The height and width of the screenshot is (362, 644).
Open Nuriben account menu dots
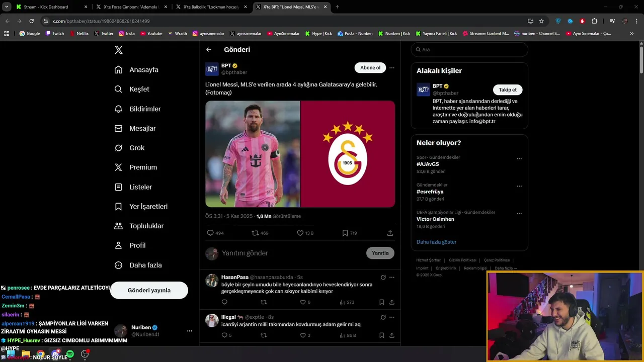[x=189, y=331]
